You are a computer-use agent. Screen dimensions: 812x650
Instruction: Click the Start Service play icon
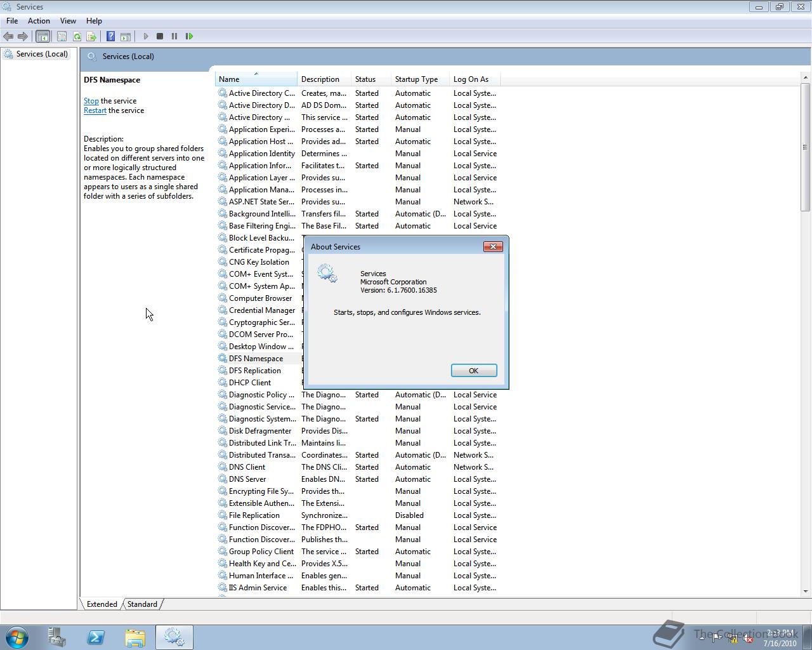click(x=146, y=36)
